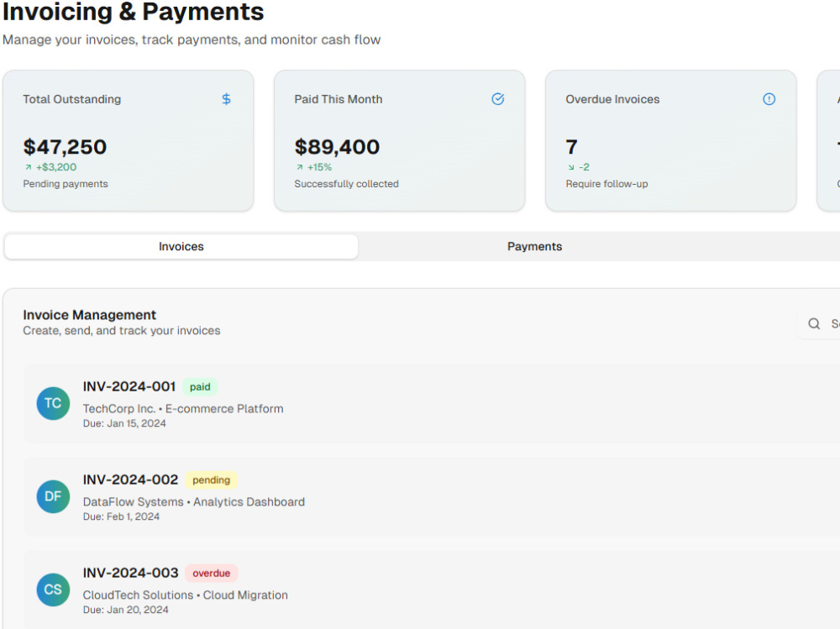This screenshot has width=840, height=629.
Task: Open invoice INV-2024-003
Action: click(x=130, y=573)
